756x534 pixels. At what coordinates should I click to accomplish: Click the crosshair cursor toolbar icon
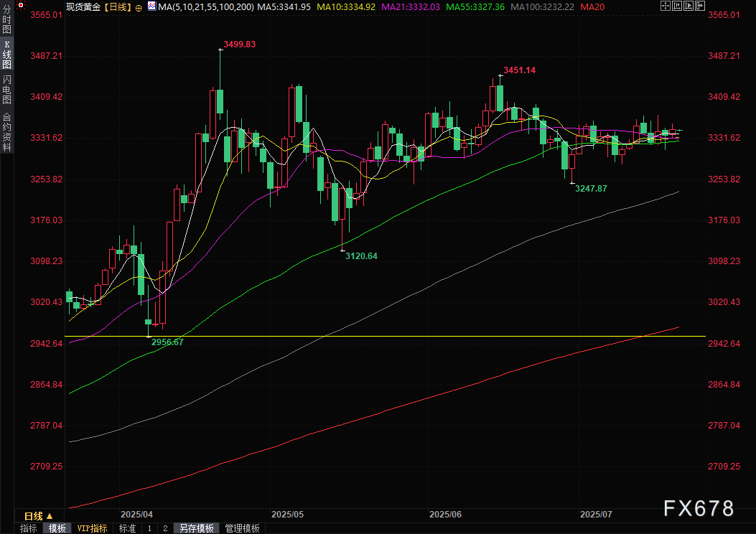(666, 6)
